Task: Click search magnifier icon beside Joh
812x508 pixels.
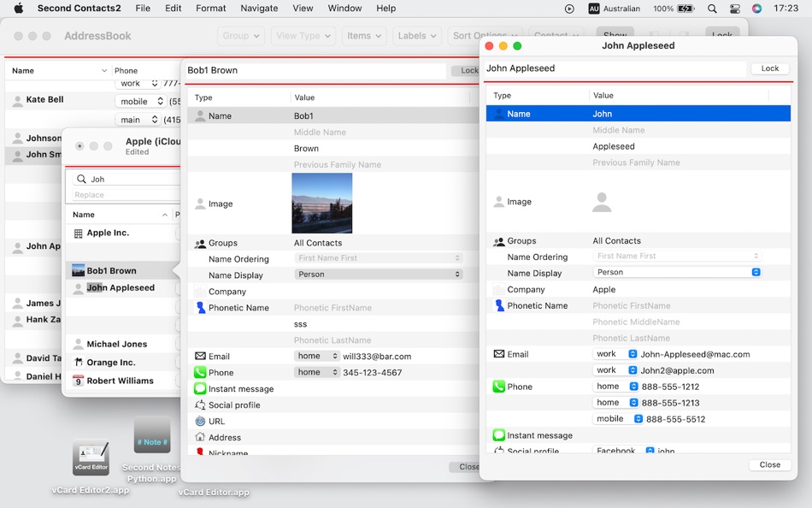Action: (81, 179)
